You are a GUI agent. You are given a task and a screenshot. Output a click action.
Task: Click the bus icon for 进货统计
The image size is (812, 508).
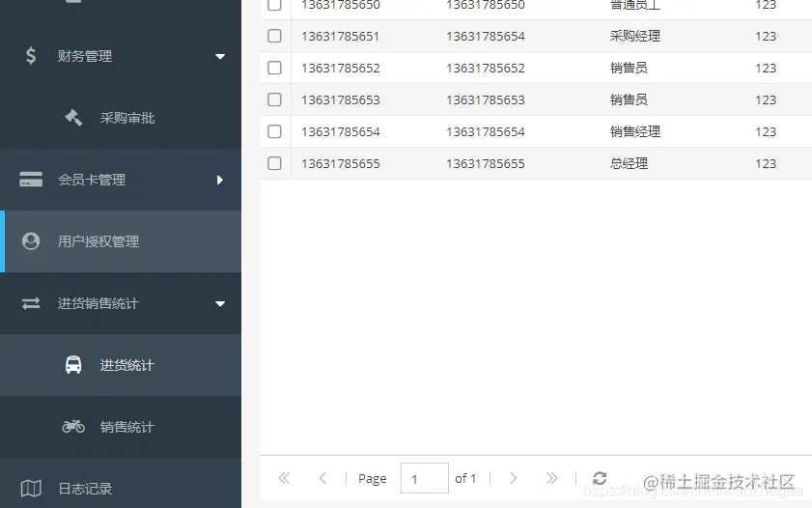pos(73,365)
